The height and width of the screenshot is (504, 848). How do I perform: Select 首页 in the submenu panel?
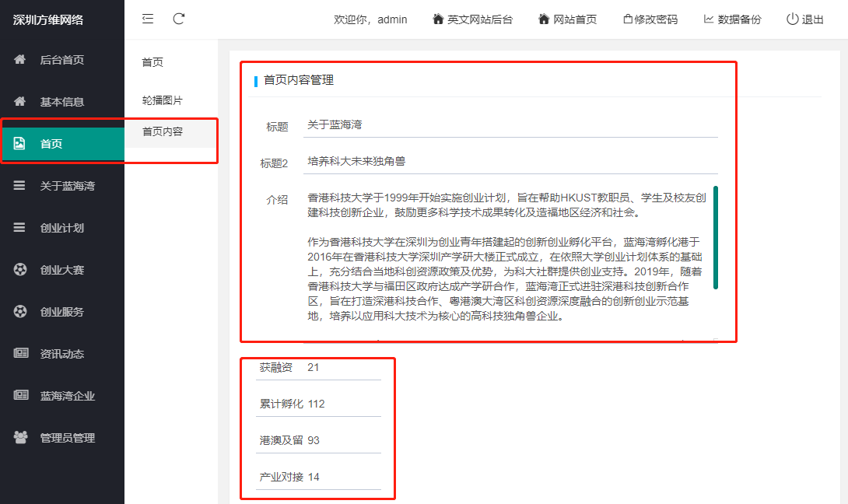(152, 62)
